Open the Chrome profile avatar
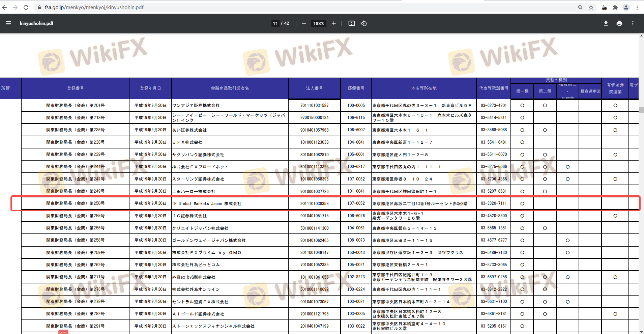 point(626,7)
